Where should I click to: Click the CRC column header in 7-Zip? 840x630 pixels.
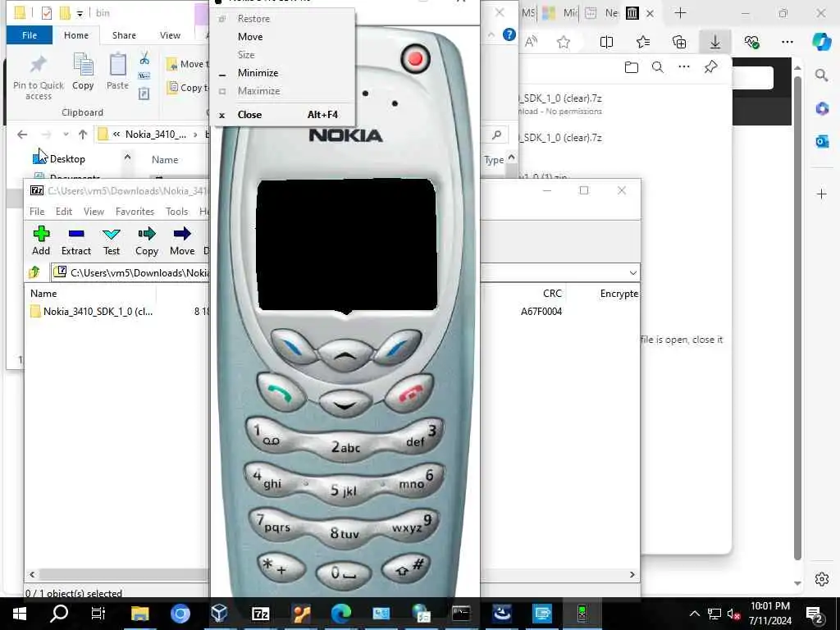click(552, 293)
